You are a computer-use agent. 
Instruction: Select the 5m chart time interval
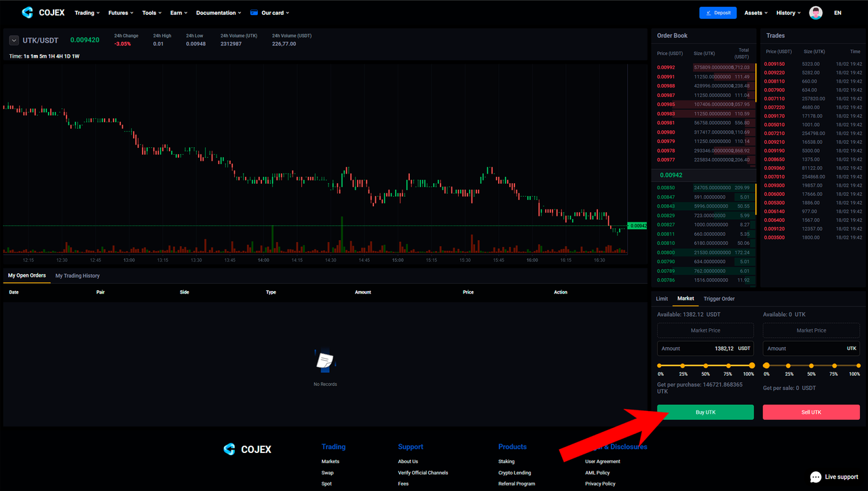[43, 56]
